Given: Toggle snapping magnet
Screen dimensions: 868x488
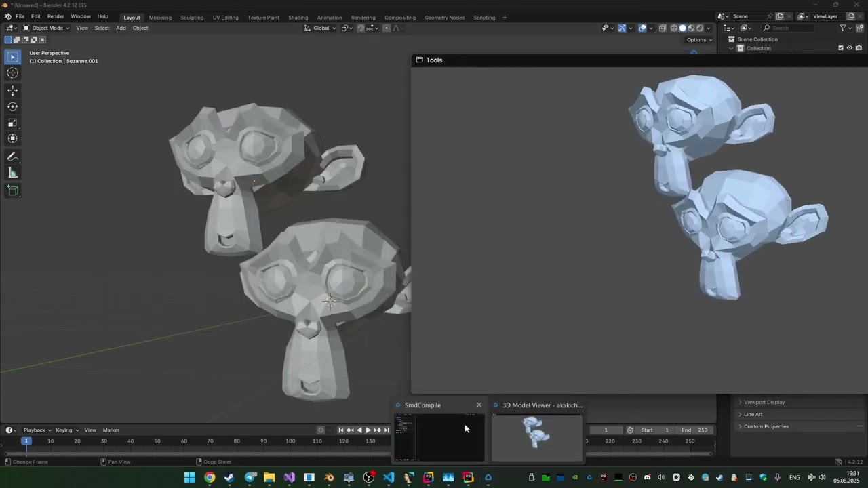Looking at the screenshot, I should click(x=361, y=28).
